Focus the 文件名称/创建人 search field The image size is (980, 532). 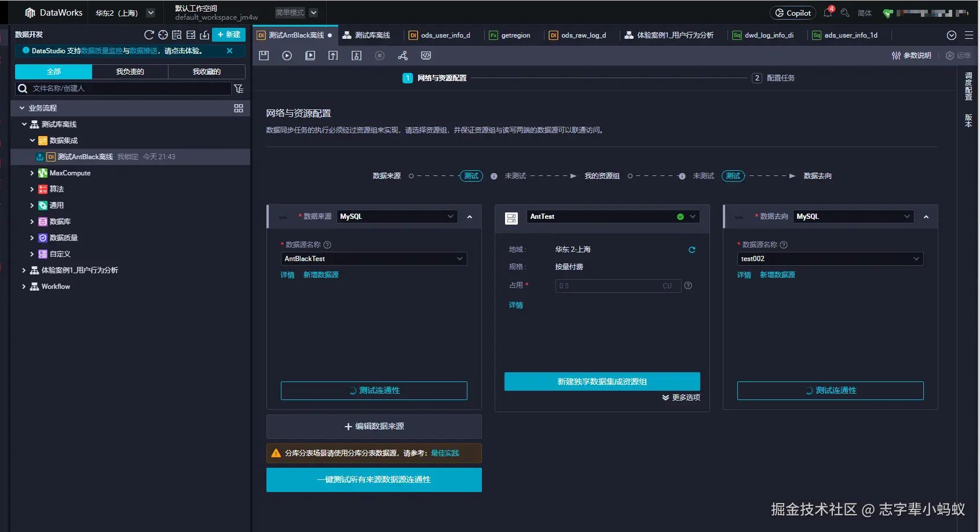click(123, 89)
